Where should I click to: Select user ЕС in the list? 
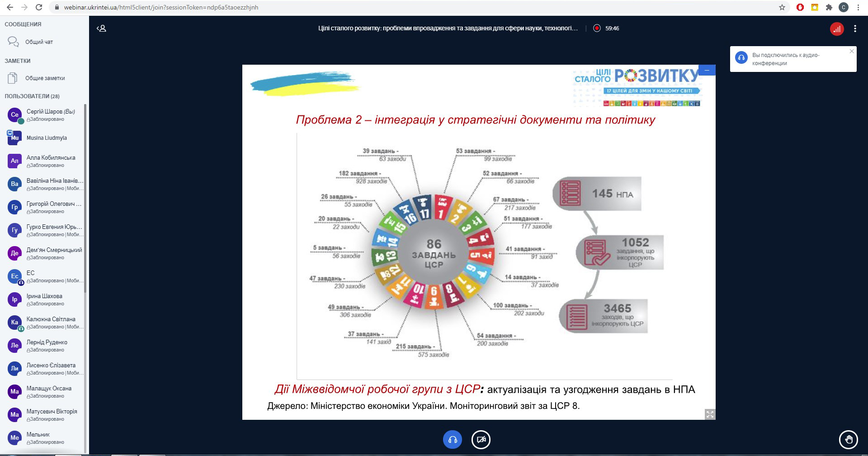tap(44, 276)
